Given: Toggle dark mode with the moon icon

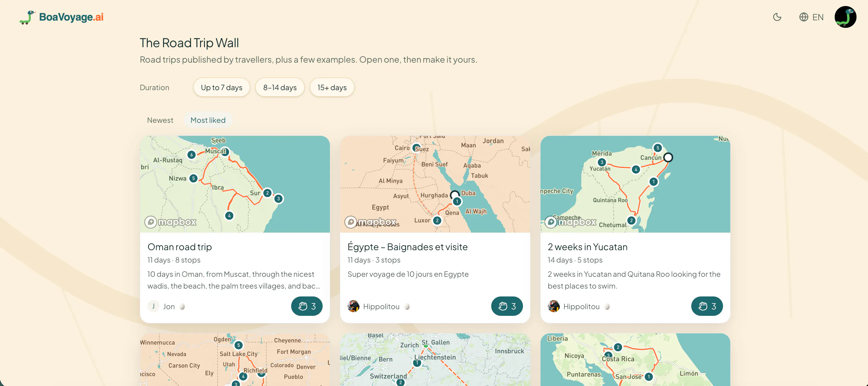Looking at the screenshot, I should pyautogui.click(x=777, y=17).
